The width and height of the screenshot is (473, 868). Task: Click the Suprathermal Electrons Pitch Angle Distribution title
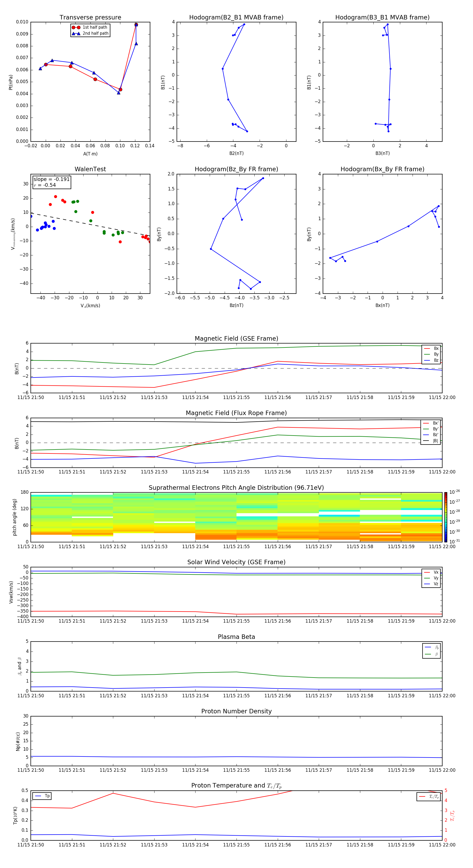(236, 488)
